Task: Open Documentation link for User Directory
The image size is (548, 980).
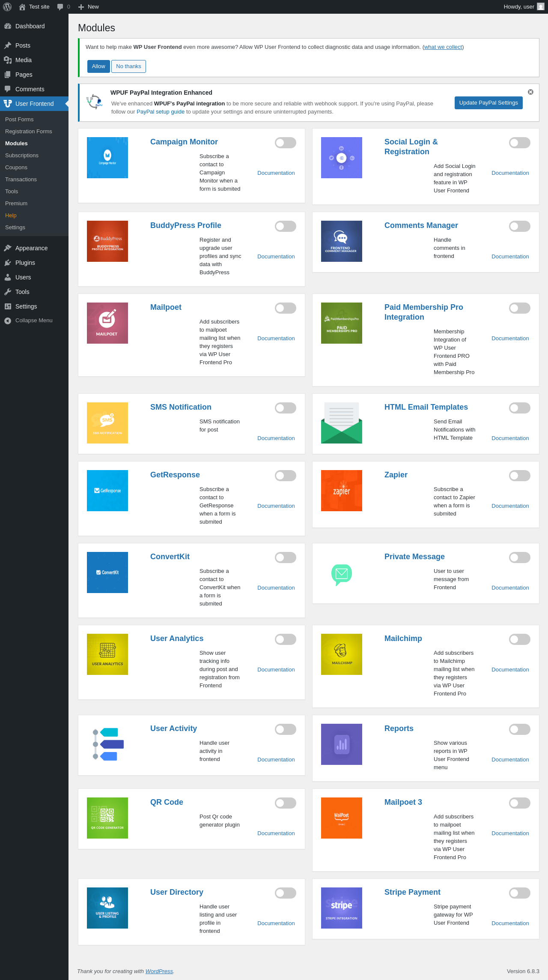Action: coord(276,923)
